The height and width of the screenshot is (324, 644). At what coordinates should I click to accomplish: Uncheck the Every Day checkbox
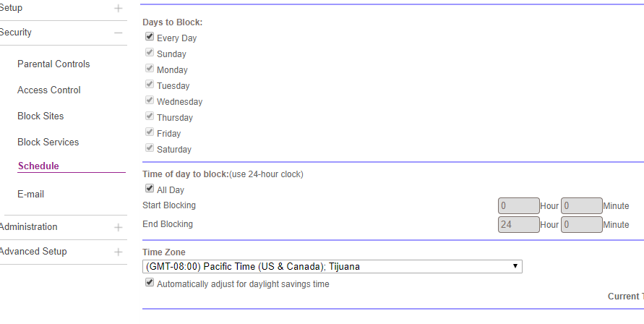point(150,37)
